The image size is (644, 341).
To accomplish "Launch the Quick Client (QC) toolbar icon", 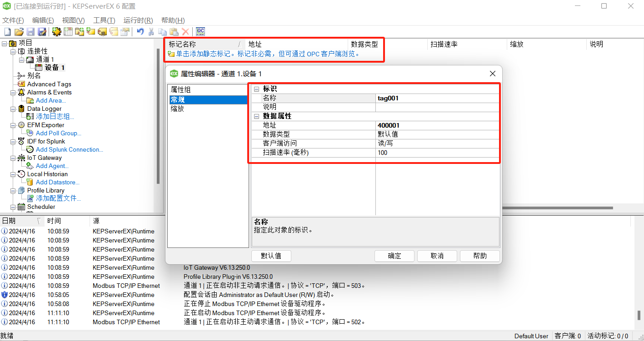I will 200,32.
